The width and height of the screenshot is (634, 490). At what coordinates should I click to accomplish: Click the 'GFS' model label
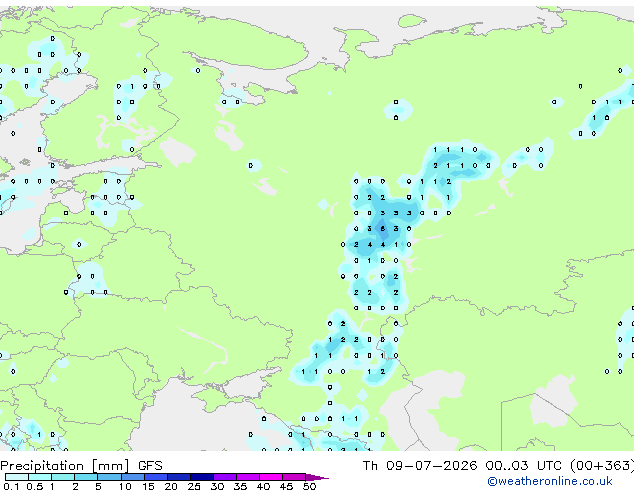(150, 466)
